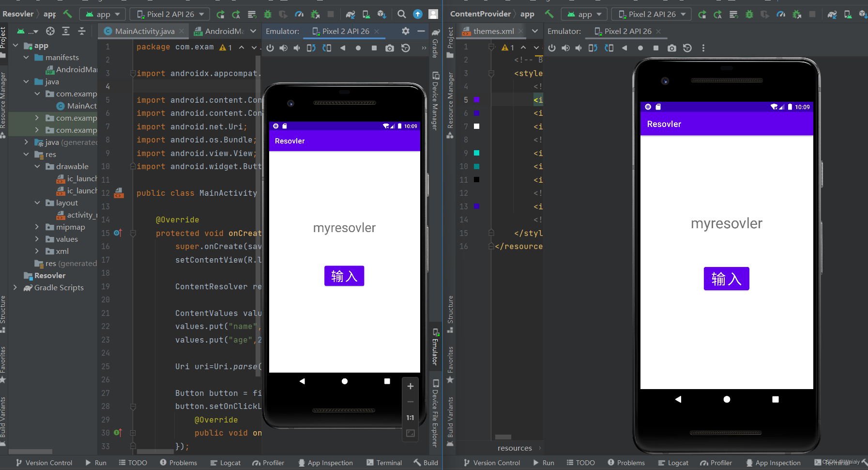Click the 1:1 zoom reset button

pos(410,417)
